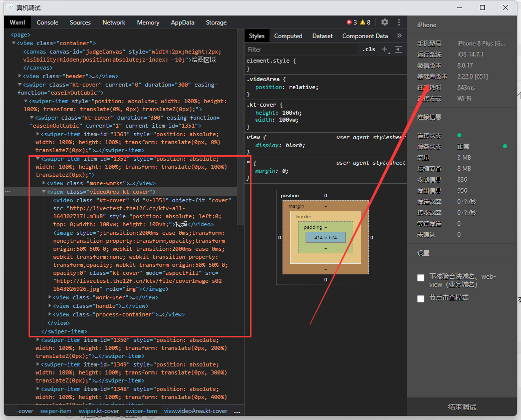Click the Wi-Fi connection type value
Viewport: 521px width, 420px height.
(x=464, y=99)
